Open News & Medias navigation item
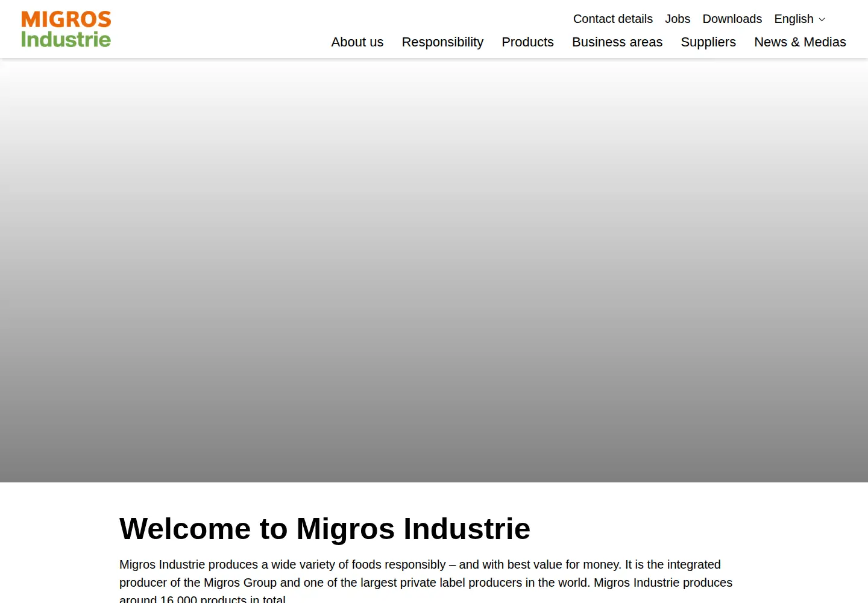Screen dimensions: 868x603 (800, 42)
